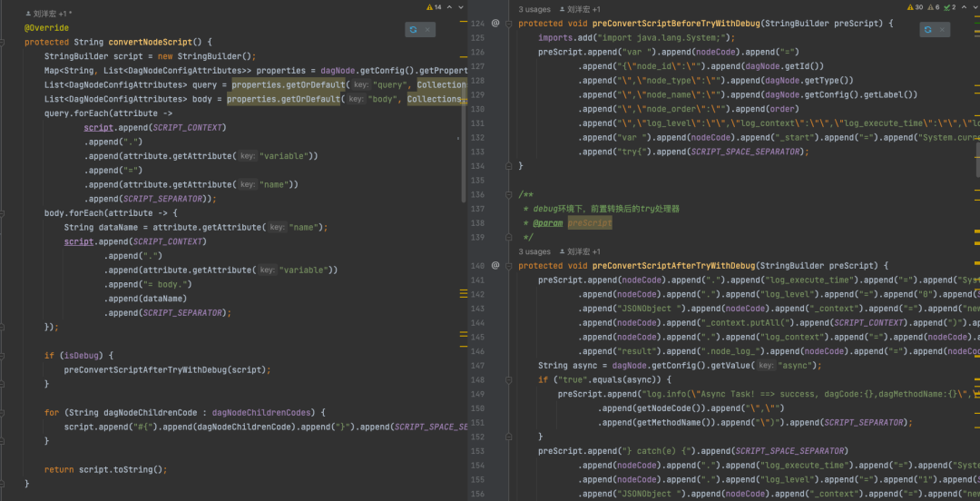980x501 pixels.
Task: Click the right pane's floating reload icon
Action: (928, 29)
